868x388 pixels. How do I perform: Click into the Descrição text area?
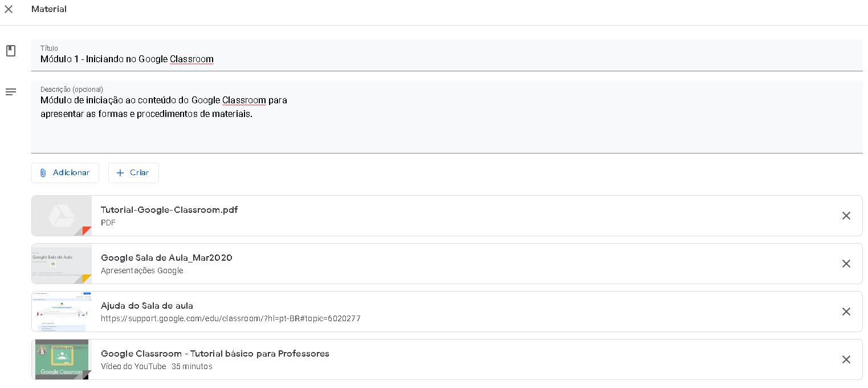[x=447, y=117]
